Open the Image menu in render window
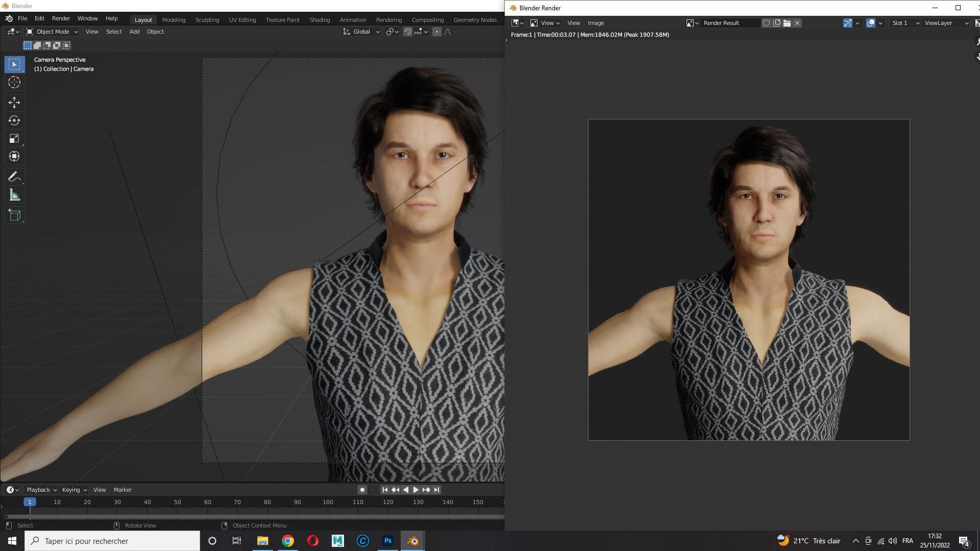Viewport: 980px width, 551px height. [596, 23]
